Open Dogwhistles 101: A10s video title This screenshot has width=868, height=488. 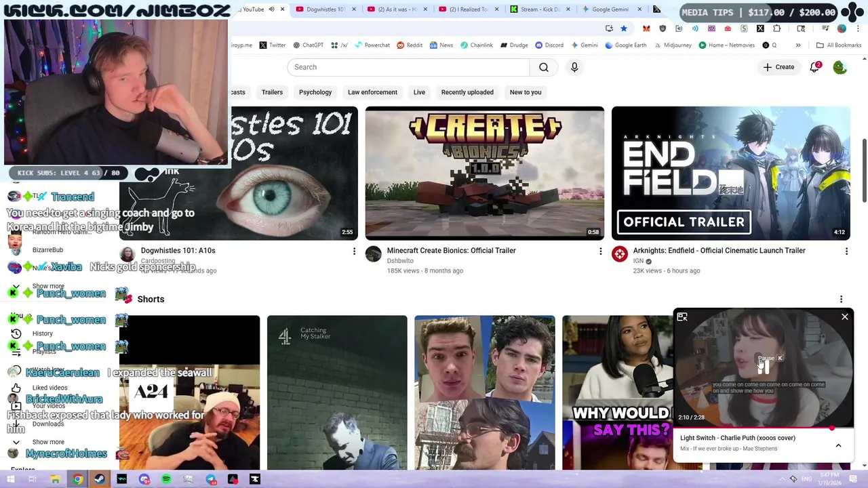pos(178,250)
